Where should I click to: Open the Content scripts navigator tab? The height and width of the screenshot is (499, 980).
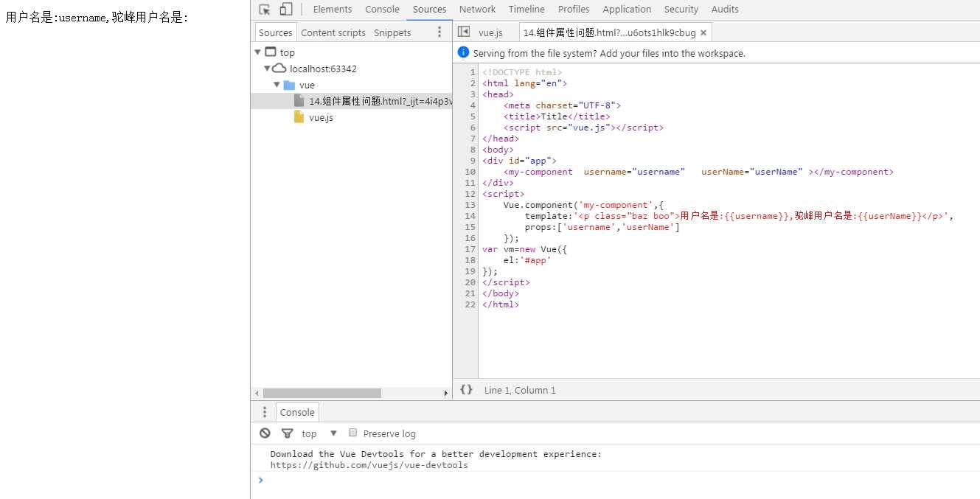click(x=333, y=32)
